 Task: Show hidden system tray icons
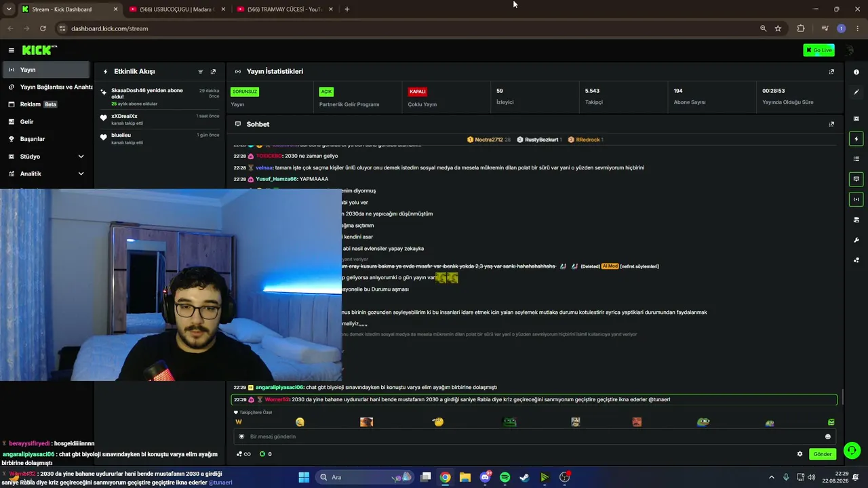(771, 477)
